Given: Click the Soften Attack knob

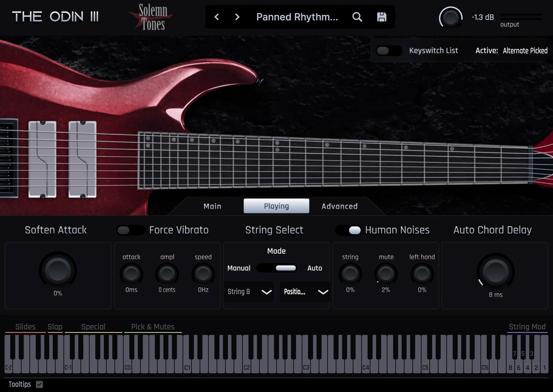Looking at the screenshot, I should coord(58,271).
